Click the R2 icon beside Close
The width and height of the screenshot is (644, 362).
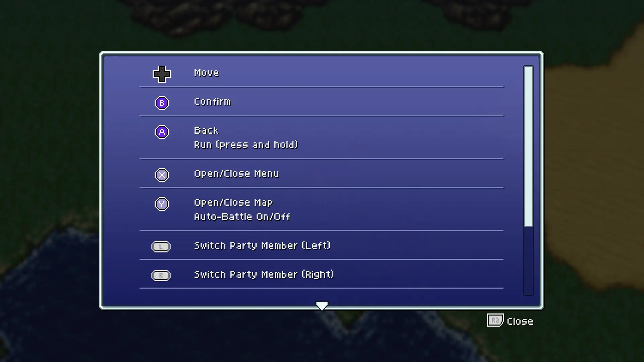[x=495, y=320]
